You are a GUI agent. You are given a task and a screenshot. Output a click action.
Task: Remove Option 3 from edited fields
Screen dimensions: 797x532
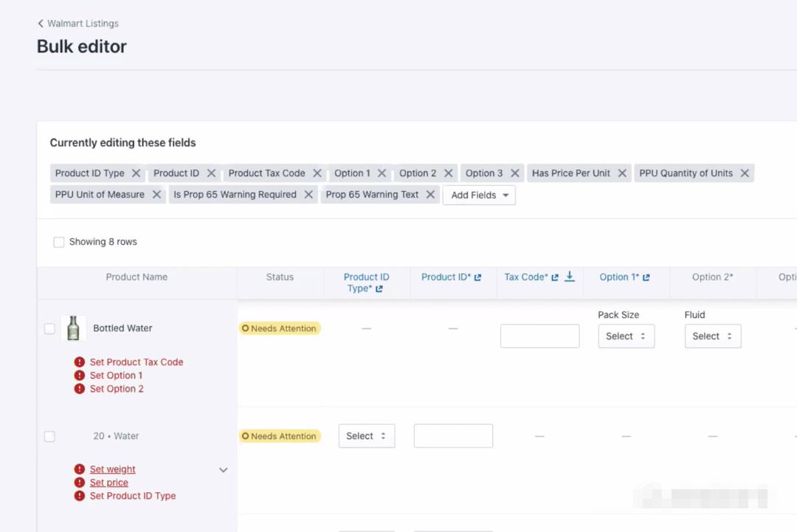(514, 173)
